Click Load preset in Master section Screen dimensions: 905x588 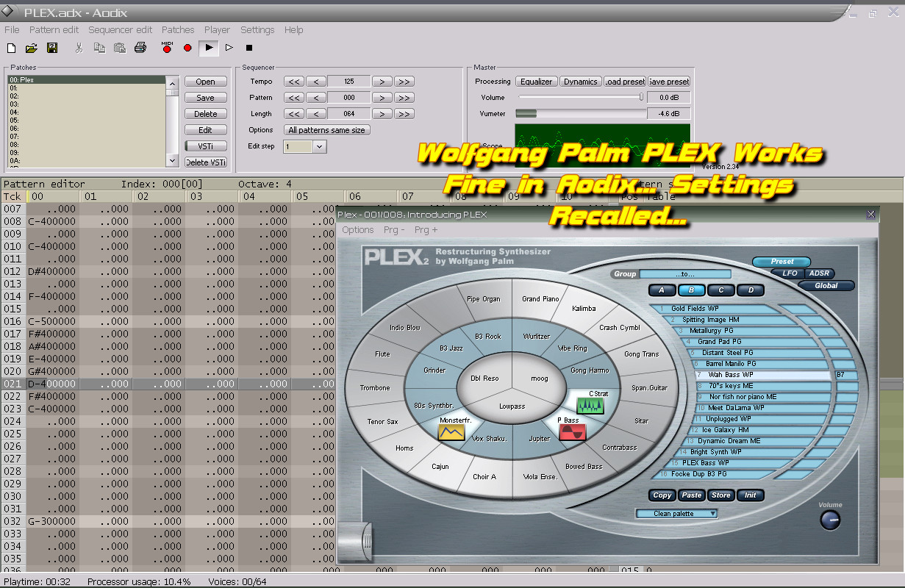tap(625, 82)
